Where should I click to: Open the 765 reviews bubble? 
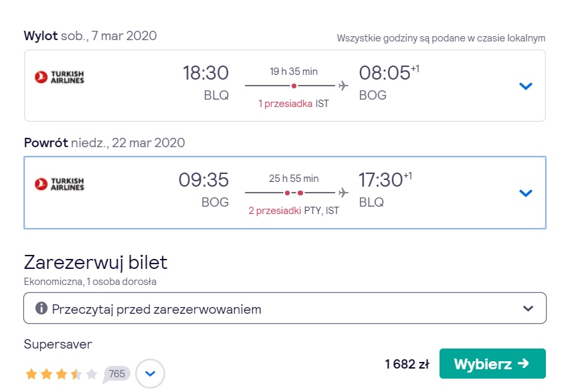pos(116,374)
